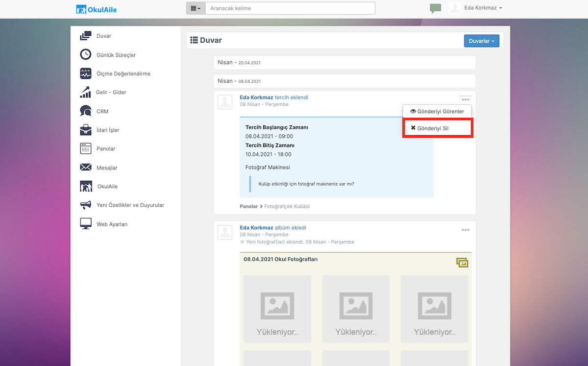Click the CRM chat bubble icon
The height and width of the screenshot is (366, 588).
[x=86, y=111]
